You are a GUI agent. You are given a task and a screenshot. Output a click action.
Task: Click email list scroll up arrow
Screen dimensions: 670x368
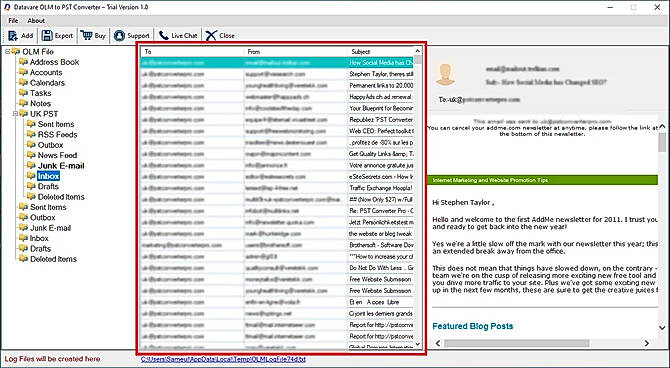tap(417, 51)
